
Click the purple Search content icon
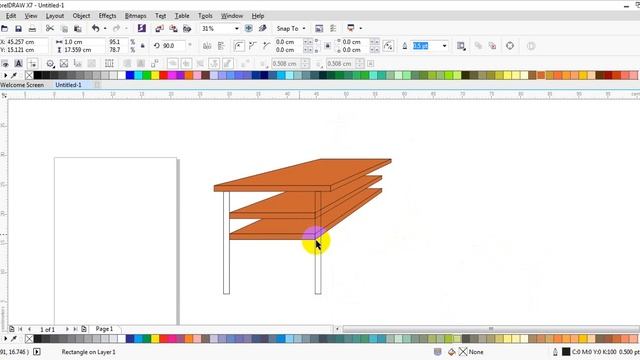[142, 28]
